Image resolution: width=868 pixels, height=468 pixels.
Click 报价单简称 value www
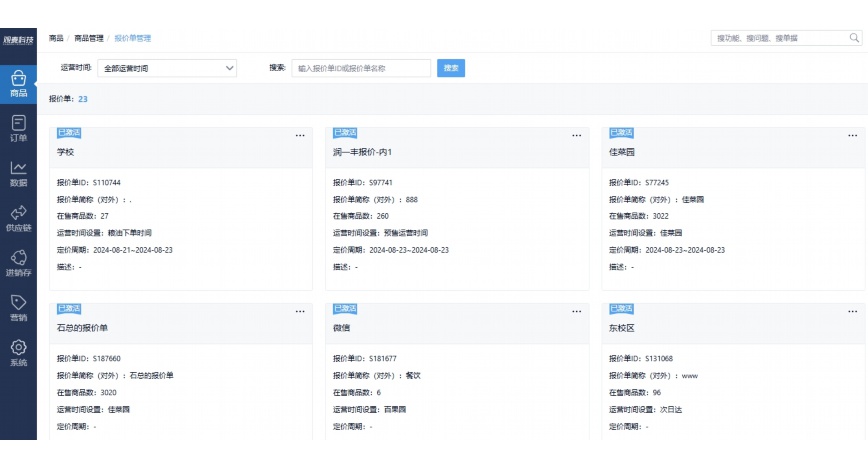pyautogui.click(x=690, y=376)
